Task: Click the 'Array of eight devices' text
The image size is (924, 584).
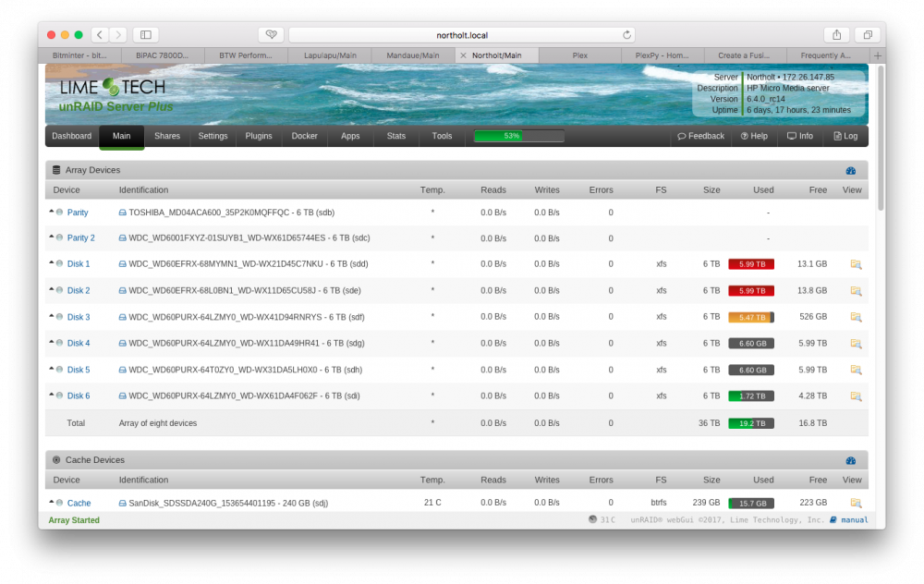Action: [x=158, y=423]
